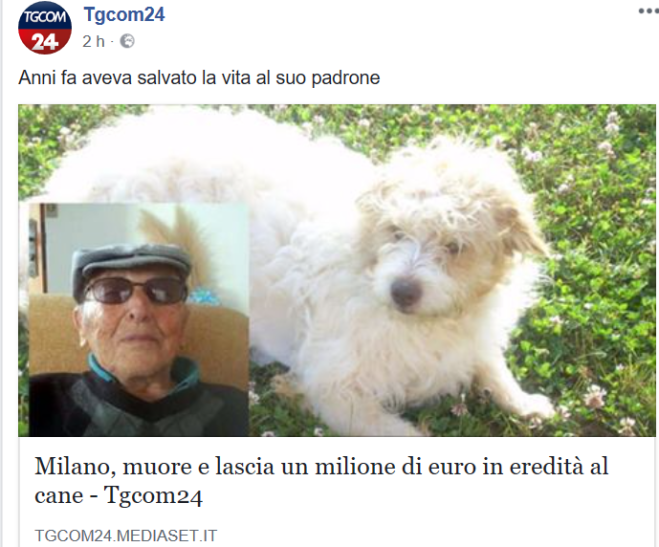The image size is (659, 547).
Task: Open the post's 2 h timestamp
Action: (93, 41)
